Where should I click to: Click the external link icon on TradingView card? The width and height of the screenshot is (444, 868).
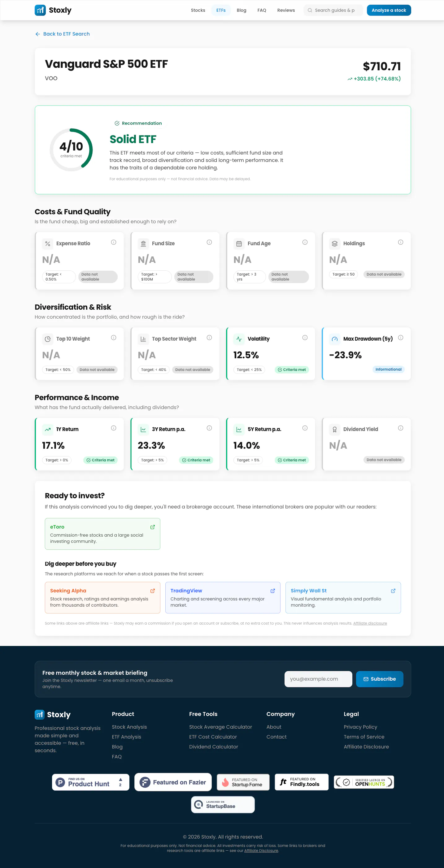272,591
